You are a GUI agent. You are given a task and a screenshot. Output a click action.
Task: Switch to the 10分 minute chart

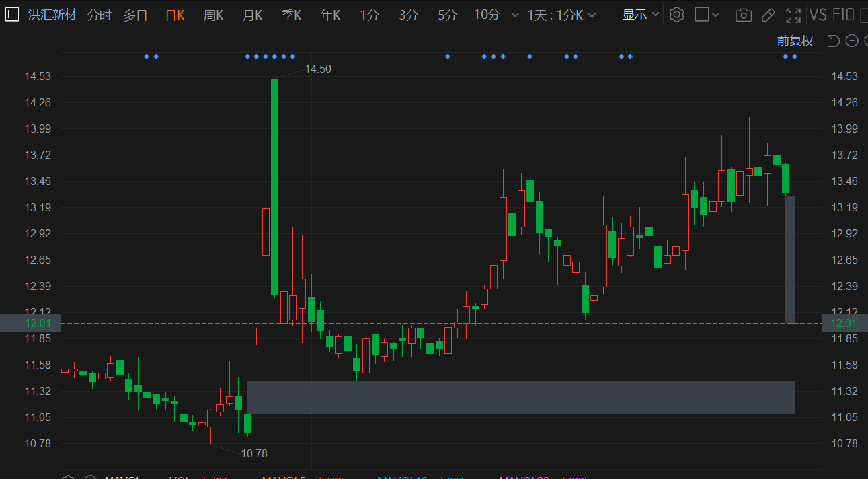click(x=487, y=15)
